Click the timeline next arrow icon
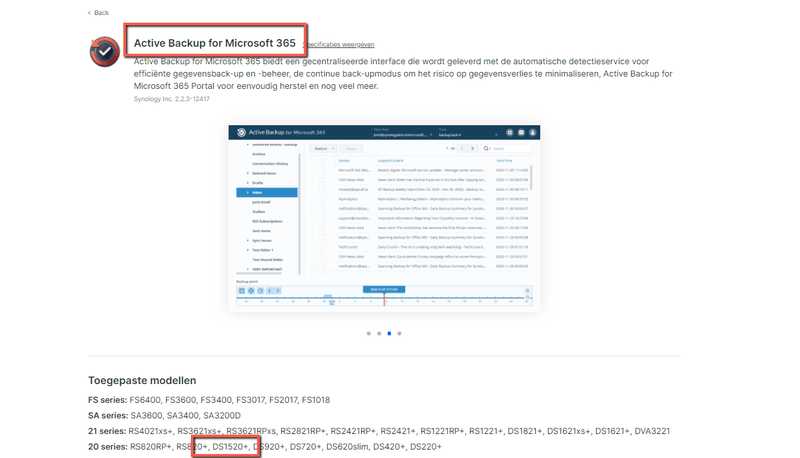Image resolution: width=800 pixels, height=458 pixels. click(x=278, y=291)
